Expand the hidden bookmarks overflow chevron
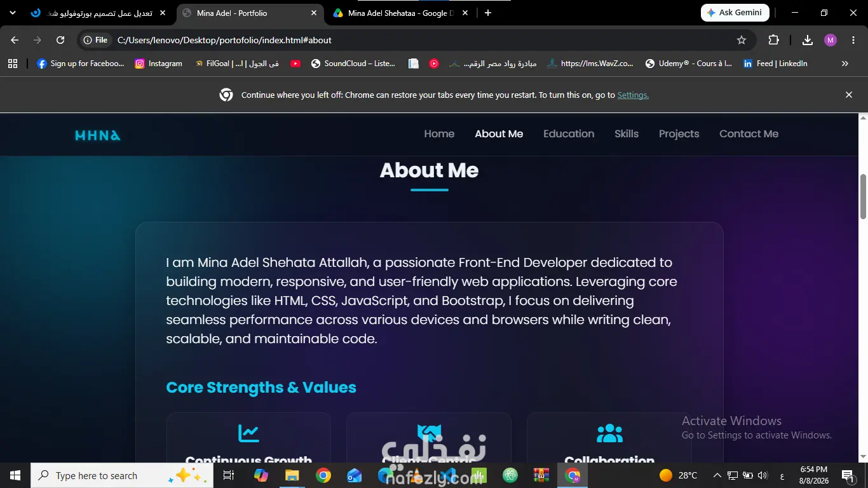This screenshot has height=488, width=868. pyautogui.click(x=845, y=64)
